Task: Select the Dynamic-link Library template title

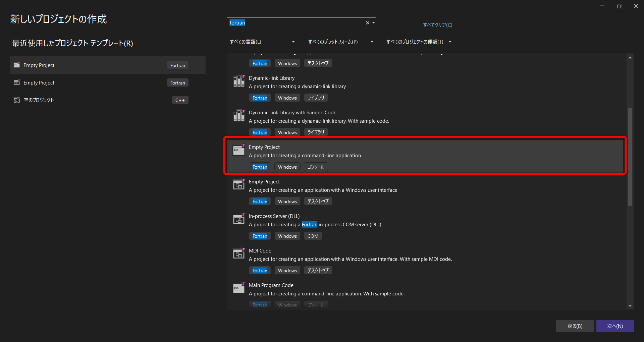Action: click(272, 78)
